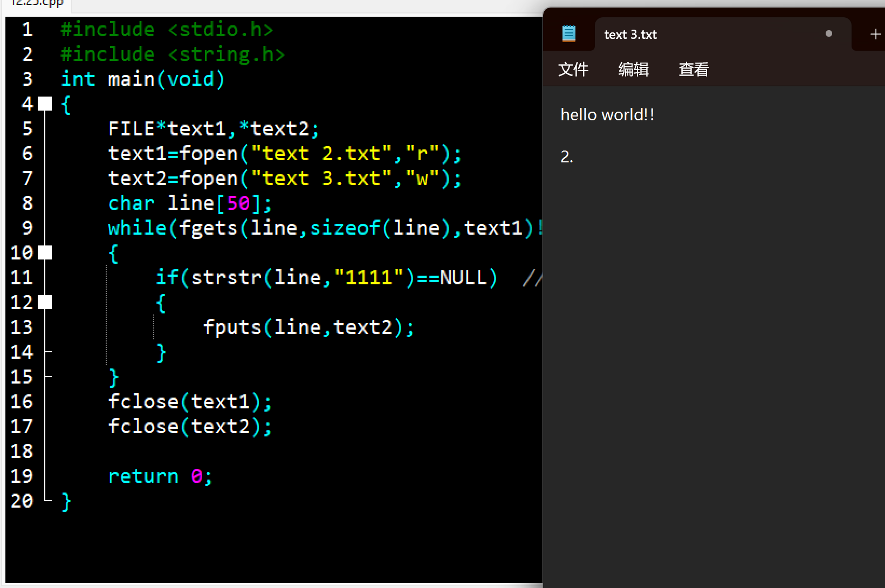The width and height of the screenshot is (885, 588).
Task: Click line number 1 in the gutter
Action: pos(28,30)
